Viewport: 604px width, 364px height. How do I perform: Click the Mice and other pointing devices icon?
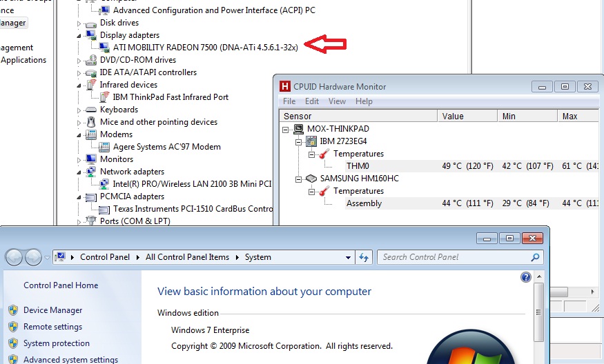(91, 122)
